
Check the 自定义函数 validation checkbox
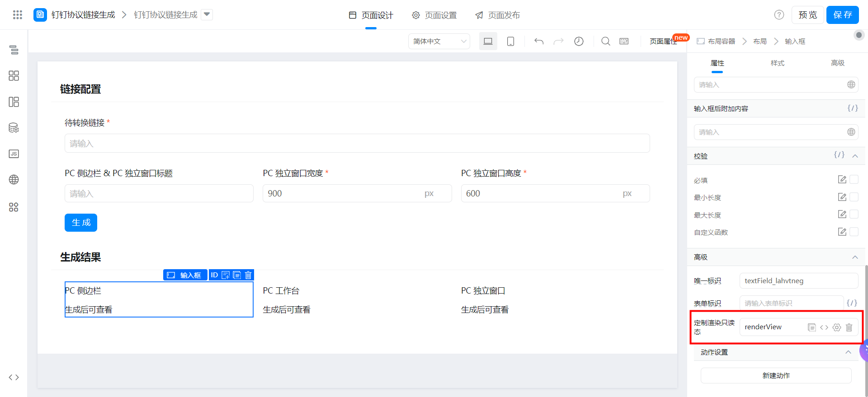(854, 232)
